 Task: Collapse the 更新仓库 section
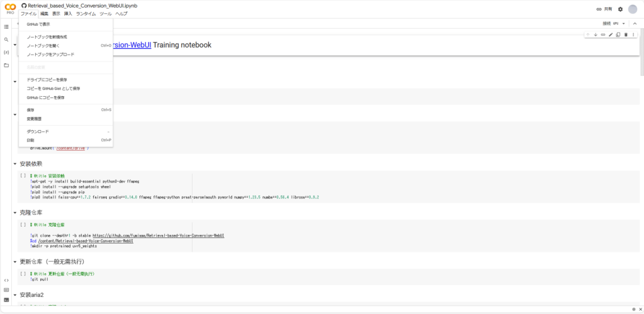15,261
